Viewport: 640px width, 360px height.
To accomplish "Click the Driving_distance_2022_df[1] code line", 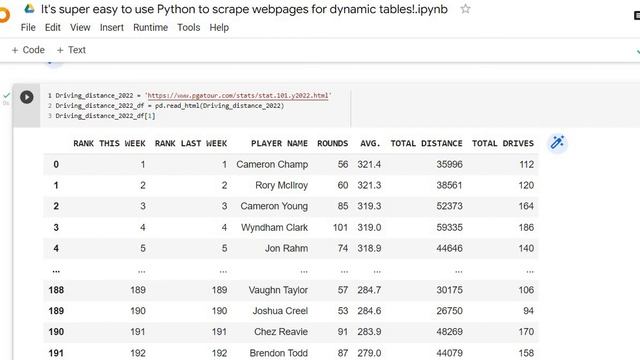I will coord(105,116).
